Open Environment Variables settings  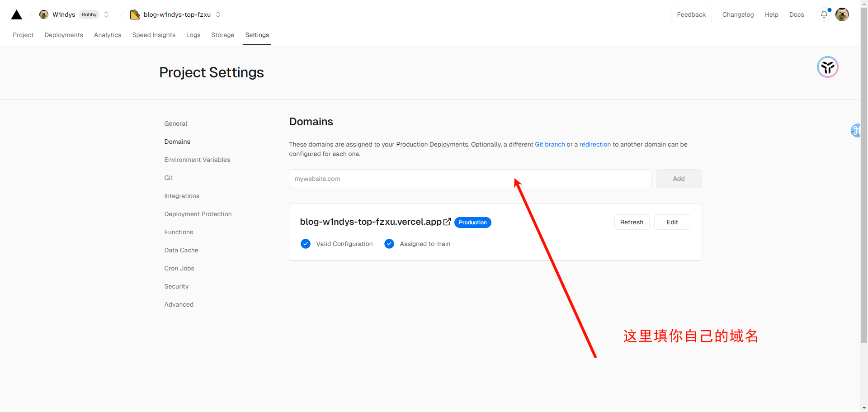(197, 160)
